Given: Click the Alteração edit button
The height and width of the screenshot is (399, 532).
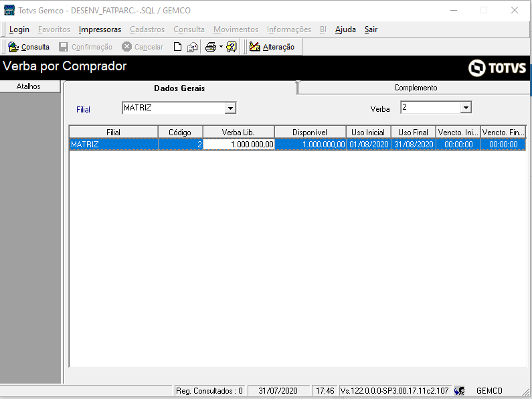Looking at the screenshot, I should pos(272,47).
